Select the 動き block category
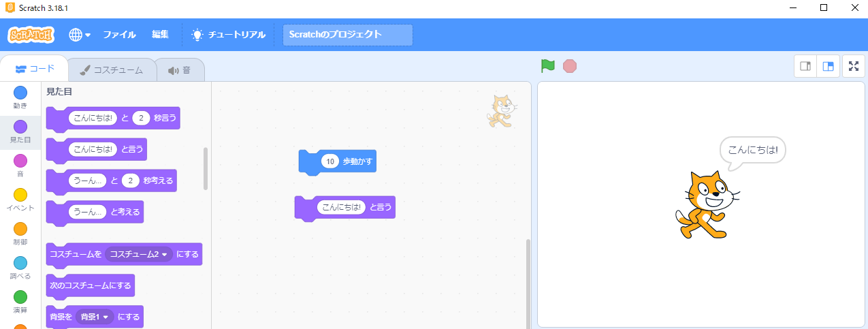868x329 pixels. [x=20, y=98]
